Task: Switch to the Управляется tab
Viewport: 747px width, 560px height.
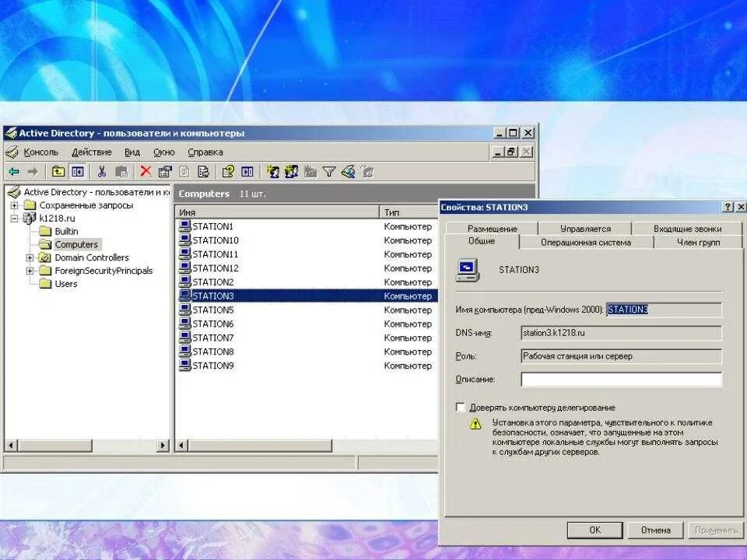Action: pos(585,229)
